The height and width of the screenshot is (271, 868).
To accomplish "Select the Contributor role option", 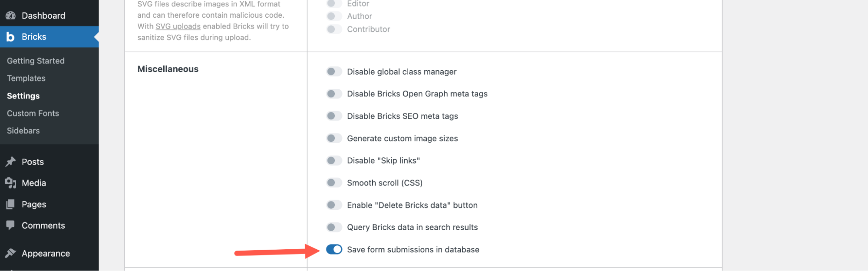I will click(x=334, y=29).
